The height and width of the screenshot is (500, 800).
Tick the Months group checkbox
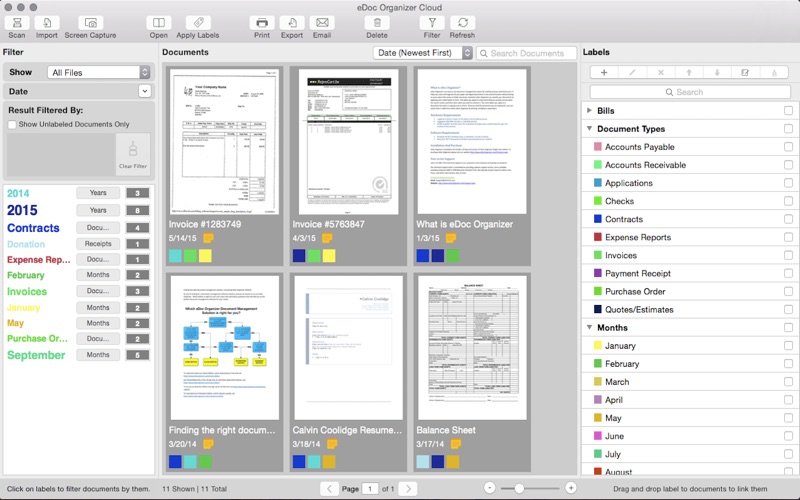(788, 328)
